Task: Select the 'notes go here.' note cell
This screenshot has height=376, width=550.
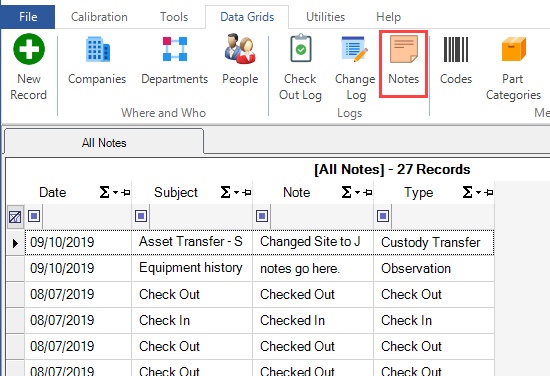Action: click(313, 268)
